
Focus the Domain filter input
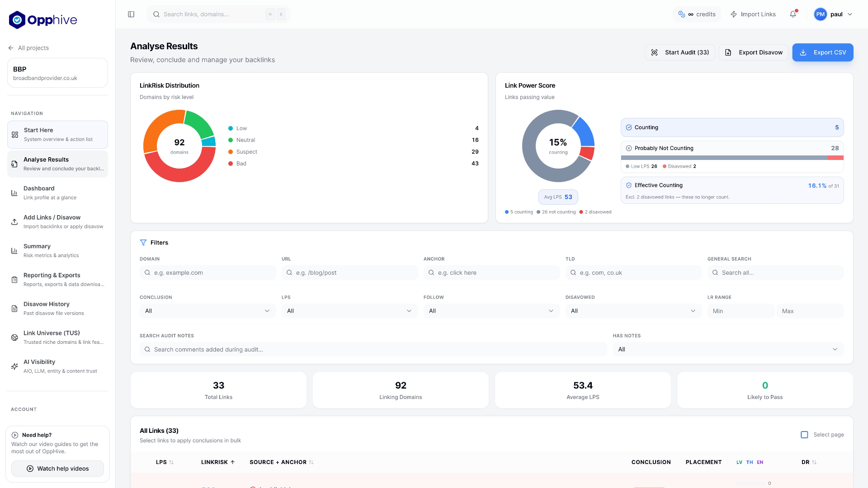pos(208,272)
